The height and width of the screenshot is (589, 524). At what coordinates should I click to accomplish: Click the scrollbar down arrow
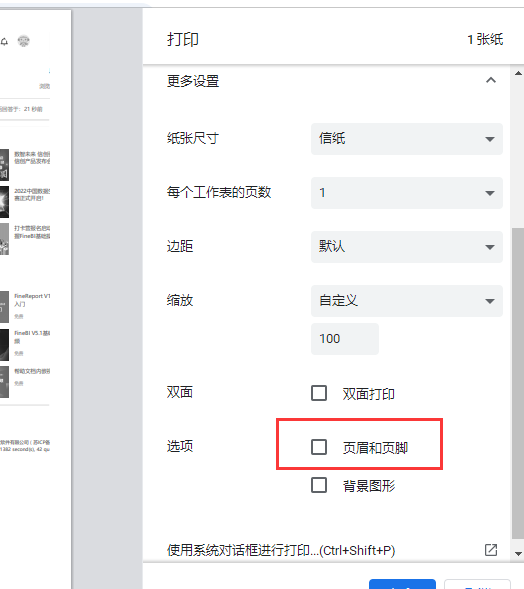pyautogui.click(x=518, y=554)
